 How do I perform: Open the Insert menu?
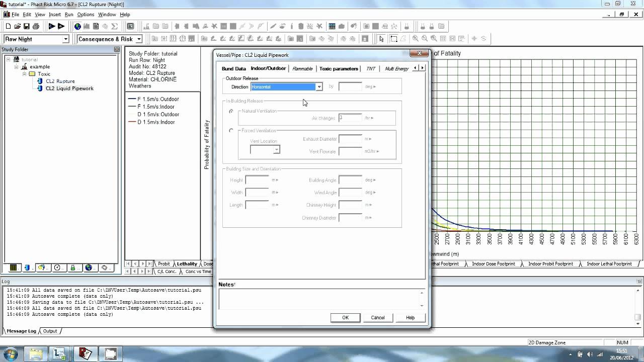[54, 15]
